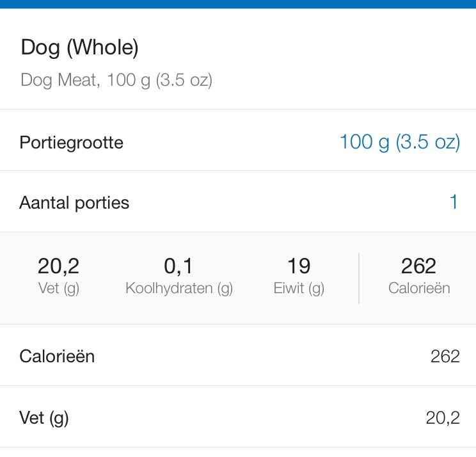This screenshot has width=476, height=457.
Task: Tap the Portiegrootte row label
Action: tap(71, 142)
